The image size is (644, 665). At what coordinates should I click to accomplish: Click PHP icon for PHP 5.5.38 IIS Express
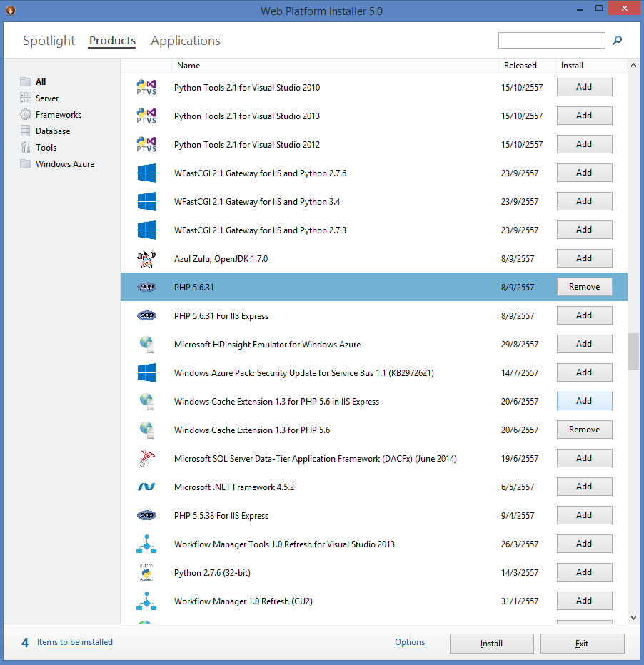[146, 515]
